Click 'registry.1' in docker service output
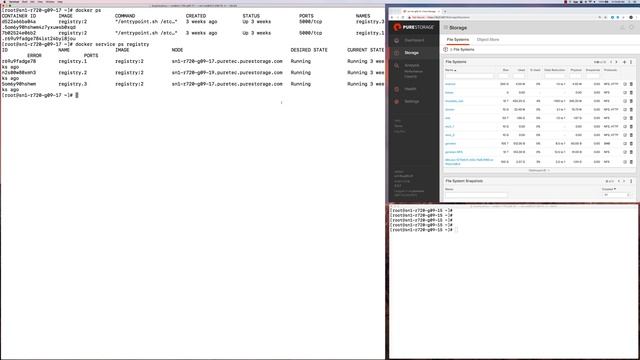 point(73,61)
